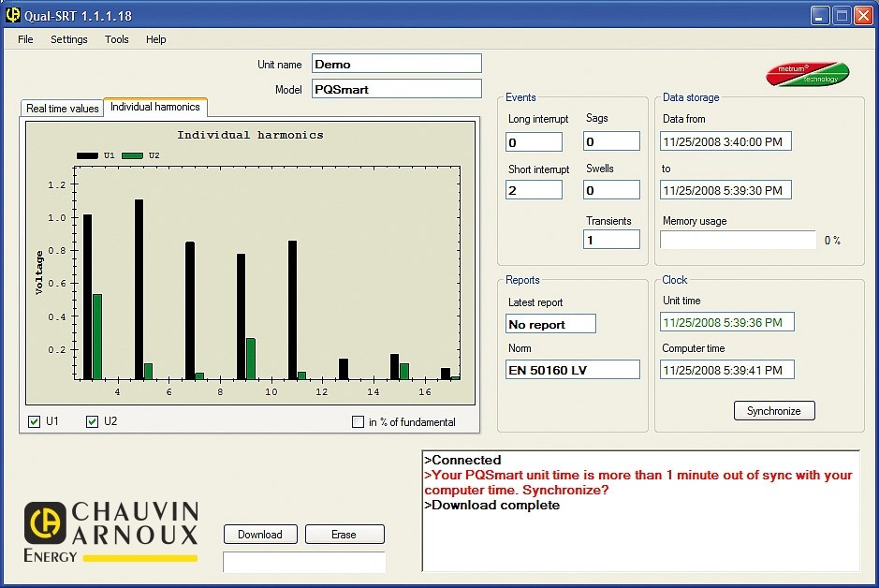Click the metrum technology logo

tap(808, 74)
